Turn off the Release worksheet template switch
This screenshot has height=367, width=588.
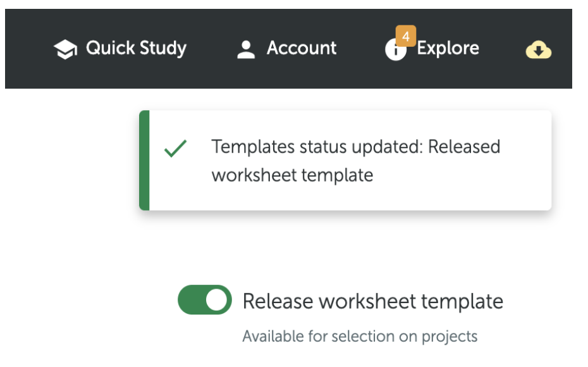tap(205, 300)
